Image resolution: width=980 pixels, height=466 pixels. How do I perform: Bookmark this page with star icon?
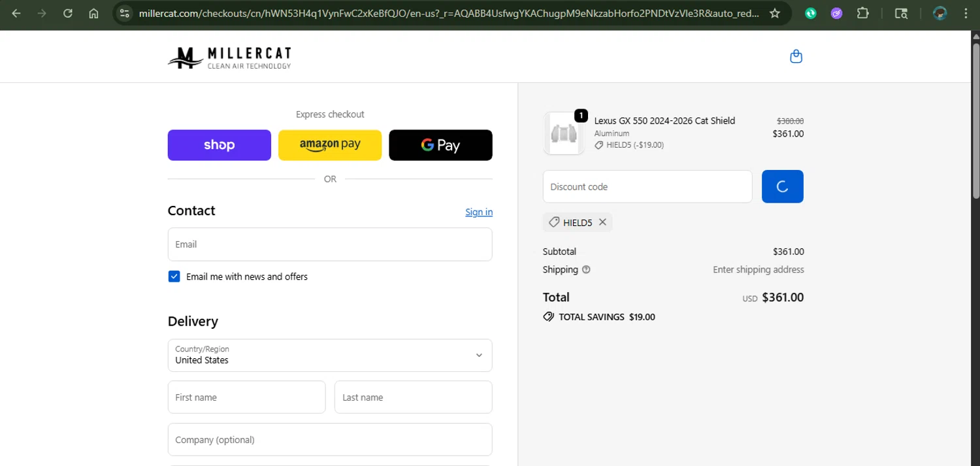click(775, 13)
